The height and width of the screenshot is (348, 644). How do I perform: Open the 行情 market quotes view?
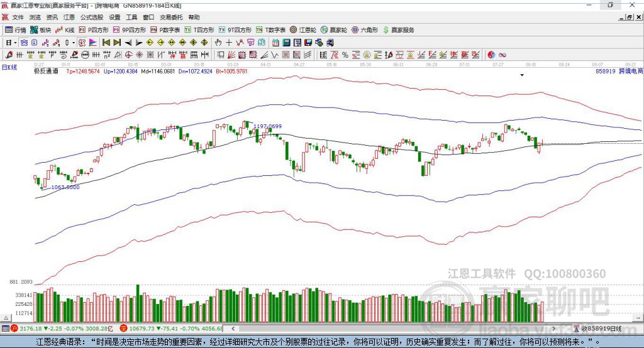15,30
